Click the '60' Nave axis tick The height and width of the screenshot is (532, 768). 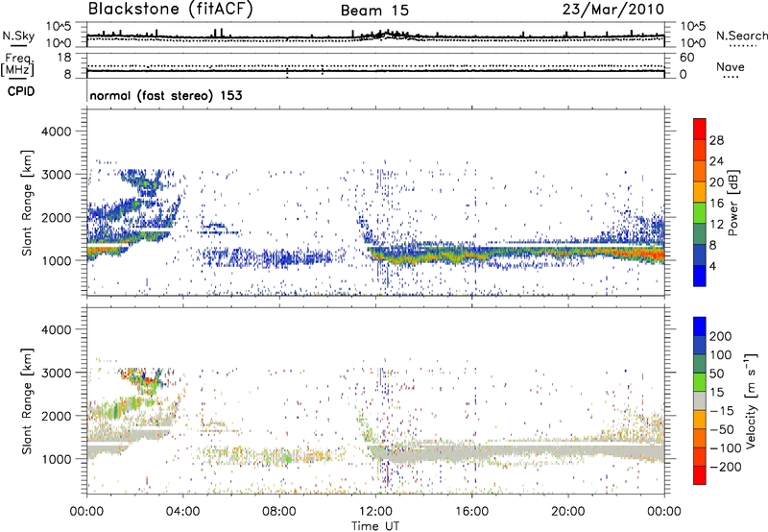point(686,58)
